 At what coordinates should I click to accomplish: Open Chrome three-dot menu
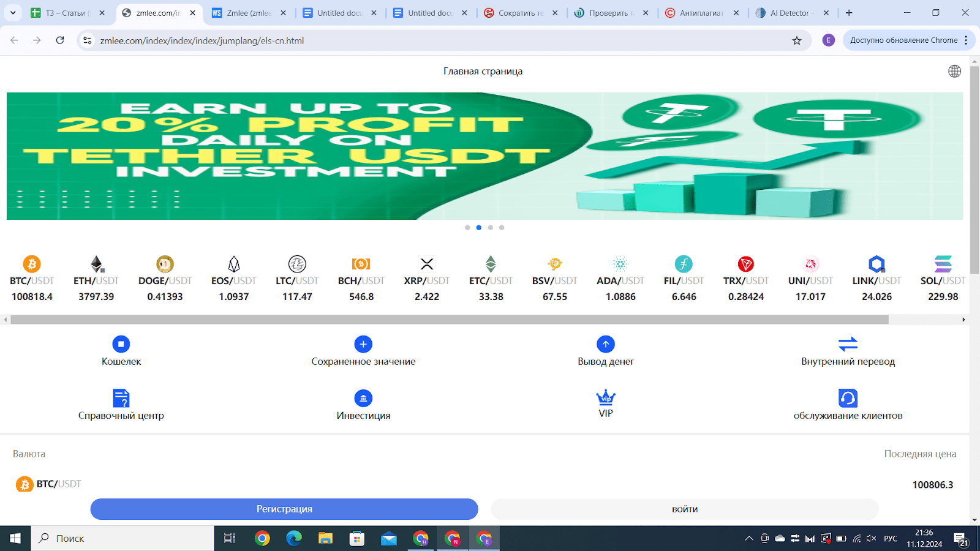coord(966,40)
